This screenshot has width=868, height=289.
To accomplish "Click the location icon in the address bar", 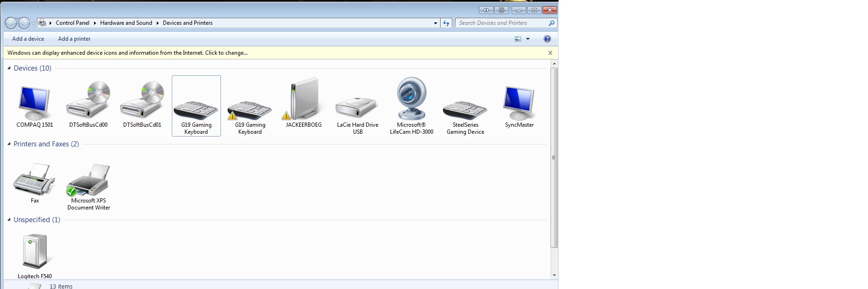I will (x=42, y=23).
